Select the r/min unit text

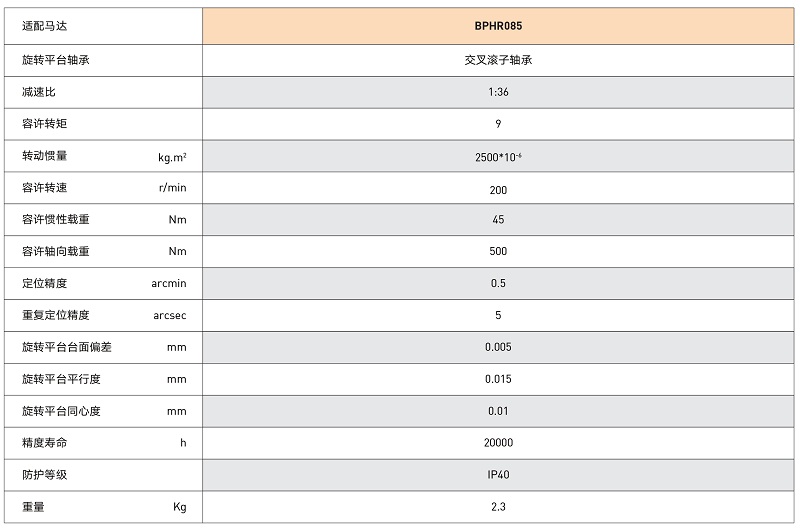click(x=172, y=188)
